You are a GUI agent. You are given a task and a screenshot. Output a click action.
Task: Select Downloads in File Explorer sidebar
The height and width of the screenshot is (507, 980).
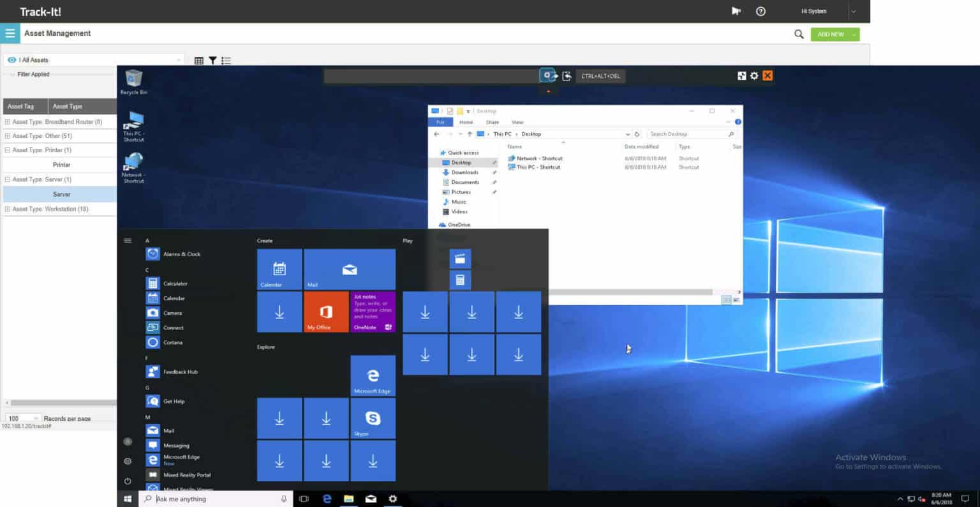464,172
